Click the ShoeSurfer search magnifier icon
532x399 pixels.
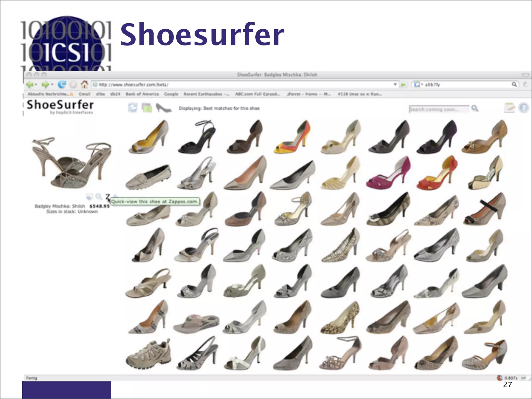475,108
